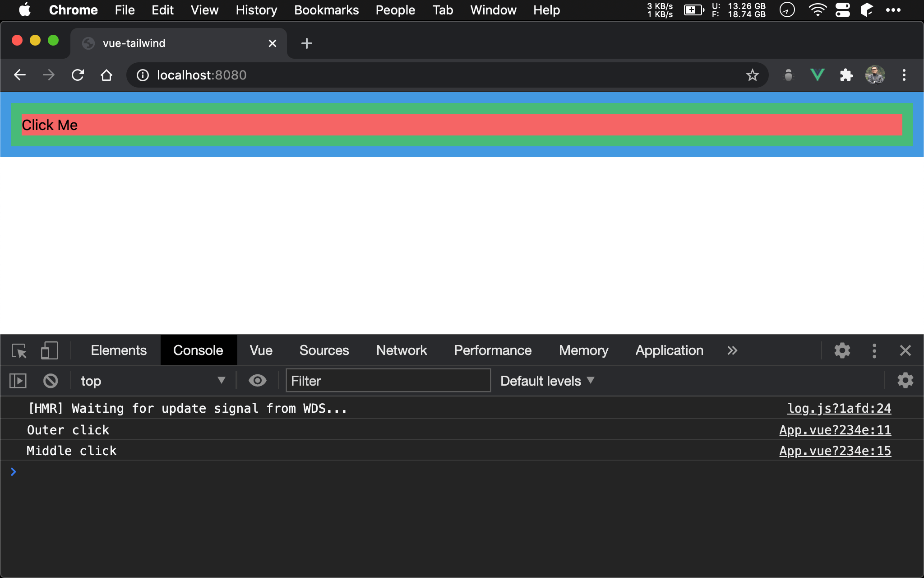Viewport: 924px width, 578px height.
Task: Click the Console settings gear icon
Action: point(906,380)
